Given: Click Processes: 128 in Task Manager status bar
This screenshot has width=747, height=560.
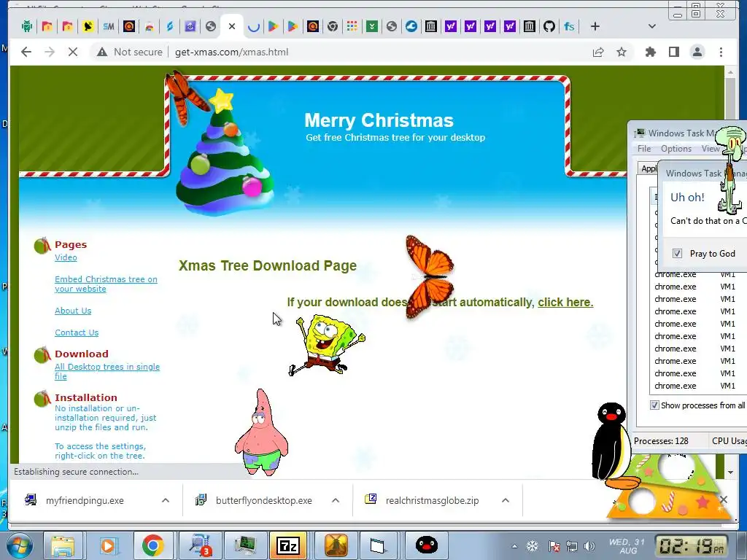Looking at the screenshot, I should pos(661,441).
